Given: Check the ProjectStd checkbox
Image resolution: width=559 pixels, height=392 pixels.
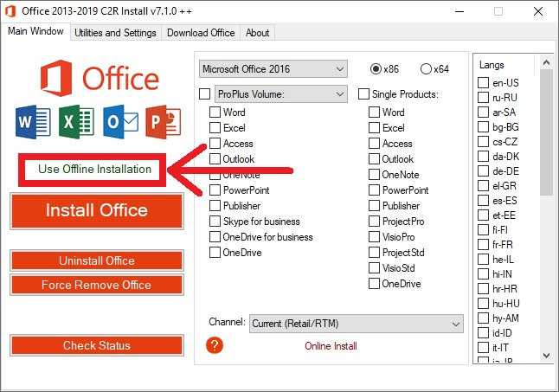Looking at the screenshot, I should 374,253.
